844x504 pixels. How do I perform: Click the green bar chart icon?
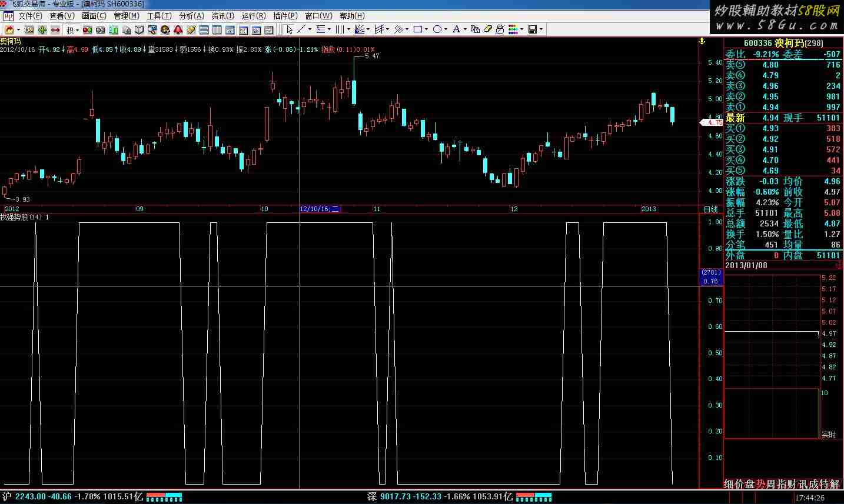point(114,29)
